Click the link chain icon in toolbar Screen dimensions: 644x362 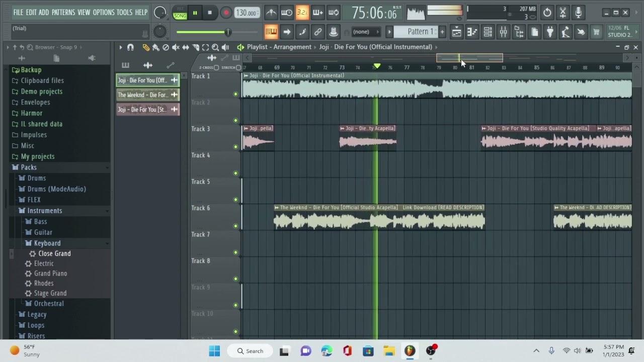pyautogui.click(x=317, y=32)
